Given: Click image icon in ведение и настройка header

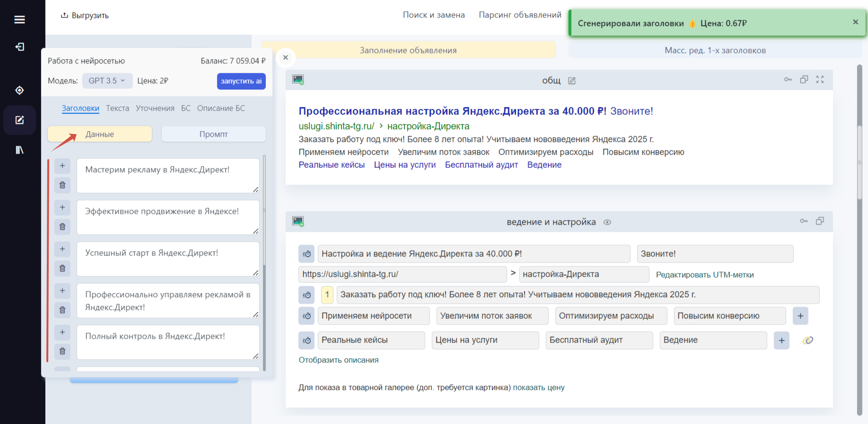Looking at the screenshot, I should [298, 221].
